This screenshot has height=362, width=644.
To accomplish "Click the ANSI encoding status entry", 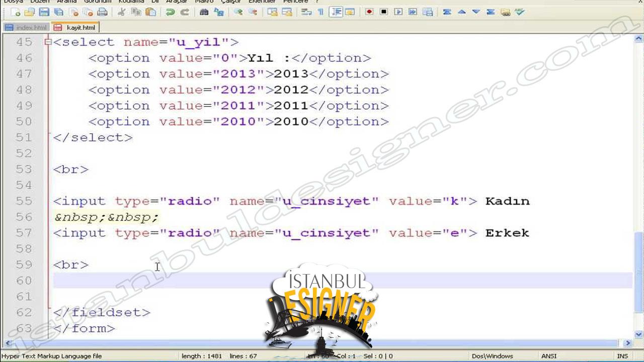I will click(x=549, y=356).
